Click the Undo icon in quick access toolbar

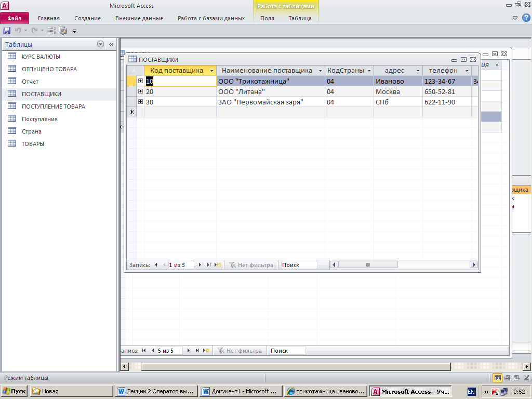point(18,31)
